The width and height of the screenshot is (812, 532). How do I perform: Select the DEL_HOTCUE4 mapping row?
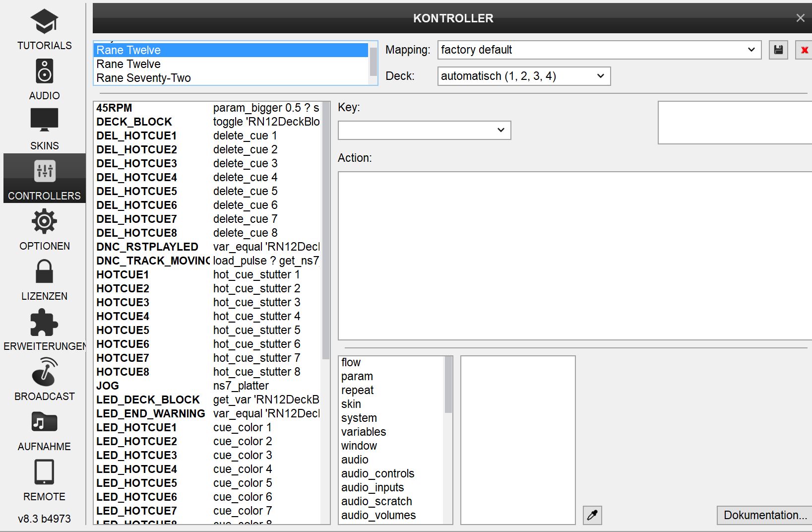tap(207, 177)
